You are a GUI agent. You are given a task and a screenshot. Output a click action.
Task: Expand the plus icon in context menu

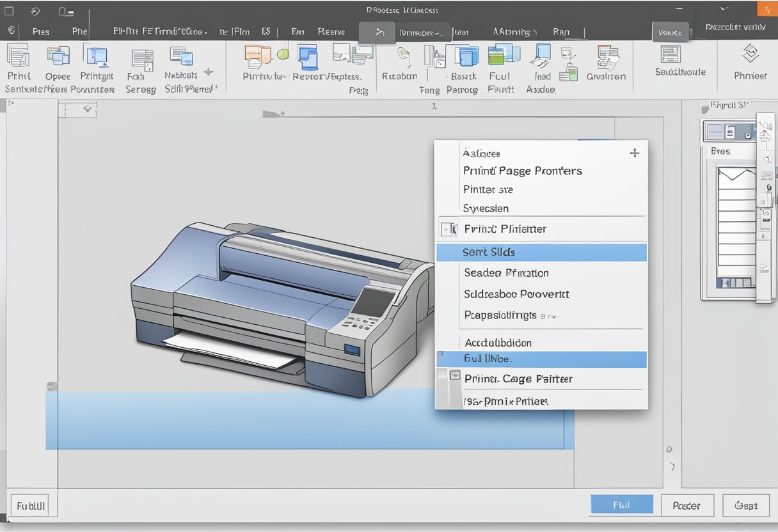(x=634, y=153)
